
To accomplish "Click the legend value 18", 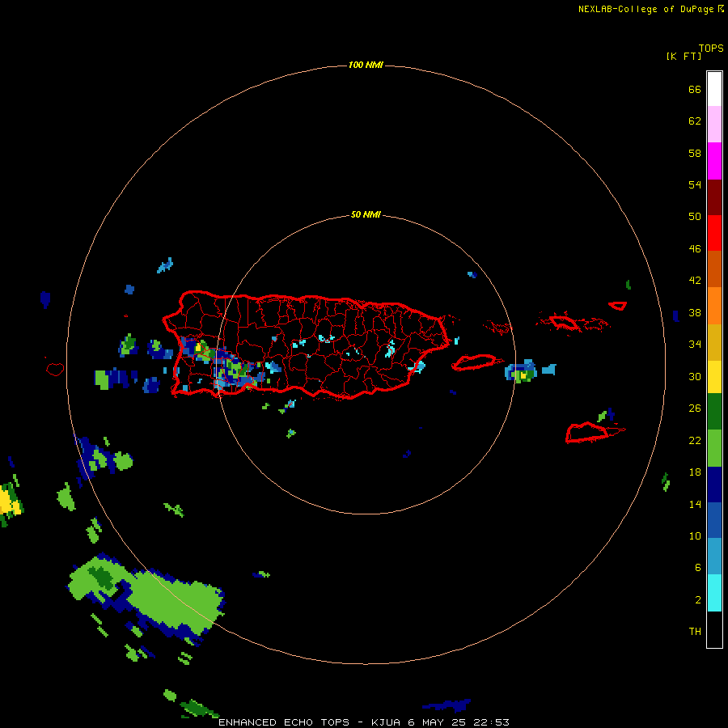I will [x=695, y=472].
